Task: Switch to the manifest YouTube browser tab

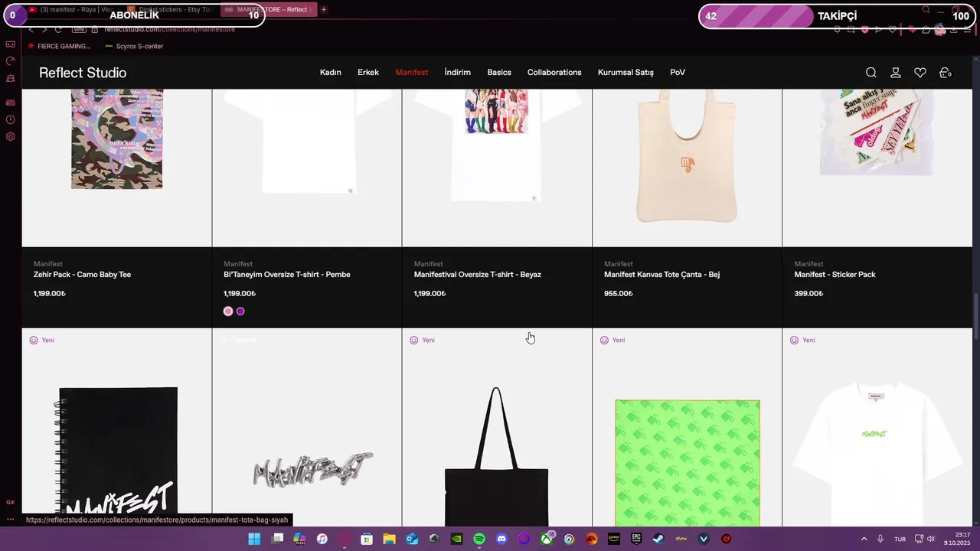Action: pyautogui.click(x=73, y=9)
